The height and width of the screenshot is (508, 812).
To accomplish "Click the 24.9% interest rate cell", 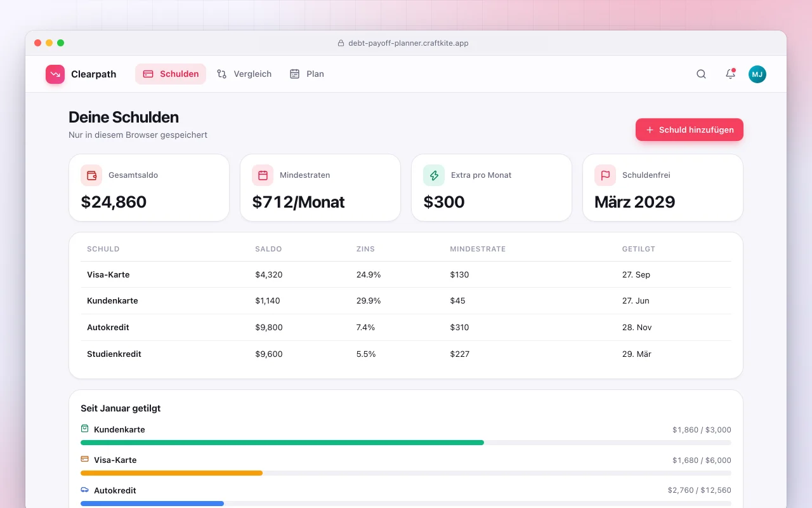I will (369, 275).
